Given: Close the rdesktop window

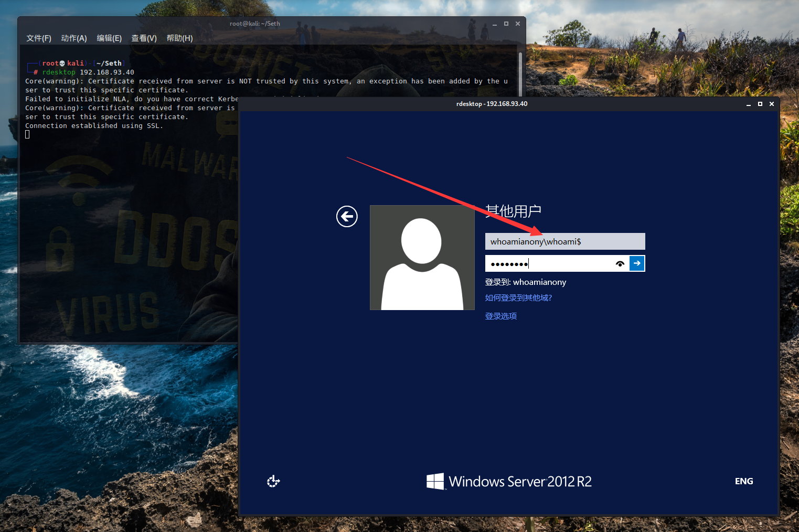Looking at the screenshot, I should tap(772, 104).
